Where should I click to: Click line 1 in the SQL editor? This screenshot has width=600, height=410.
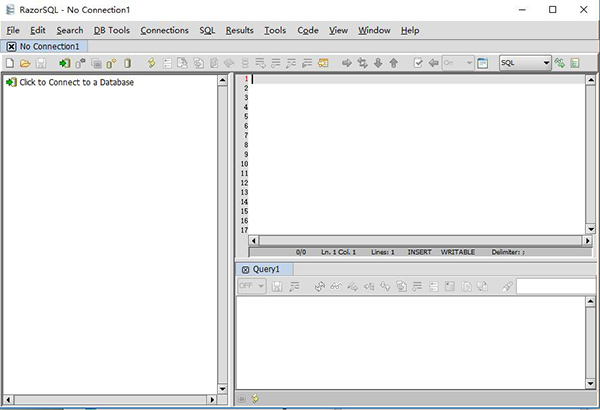pos(418,79)
